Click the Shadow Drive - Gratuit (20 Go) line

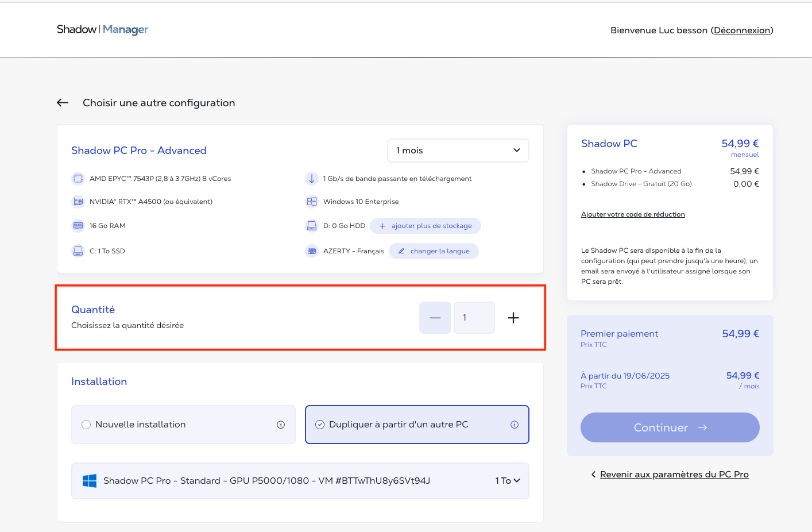[x=641, y=184]
